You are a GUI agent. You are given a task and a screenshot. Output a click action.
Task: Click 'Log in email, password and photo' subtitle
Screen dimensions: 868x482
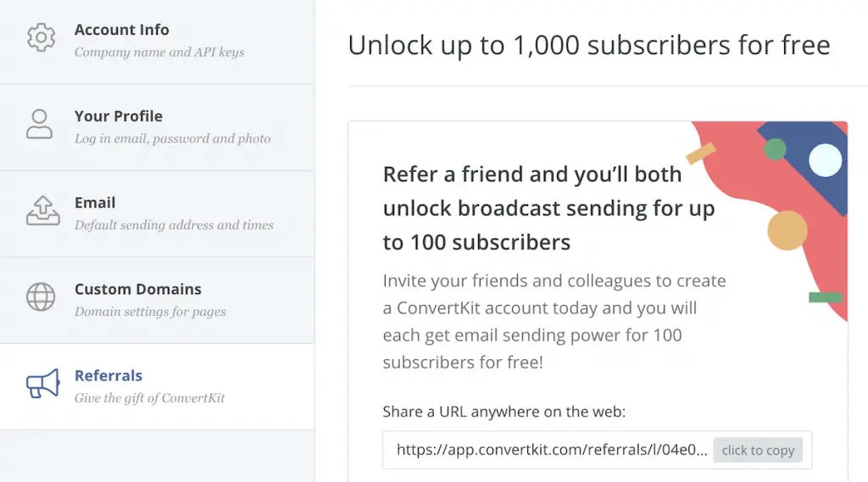pos(173,138)
